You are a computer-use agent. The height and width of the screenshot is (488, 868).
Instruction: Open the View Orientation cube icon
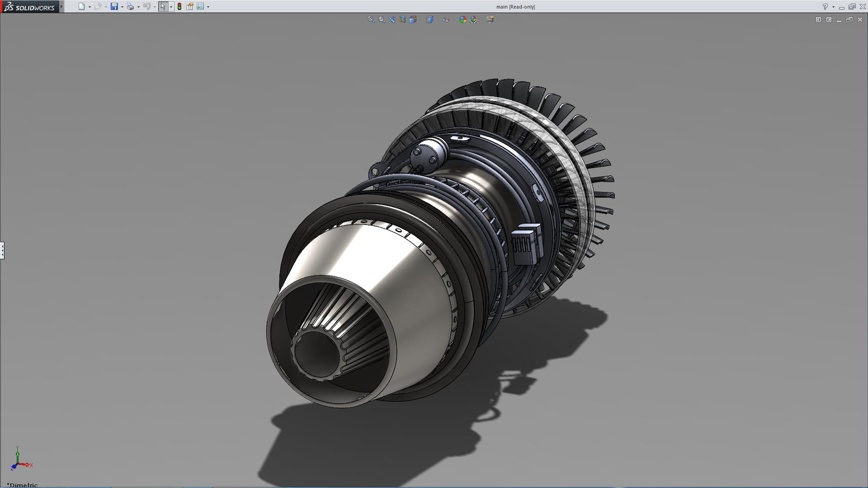coord(413,19)
